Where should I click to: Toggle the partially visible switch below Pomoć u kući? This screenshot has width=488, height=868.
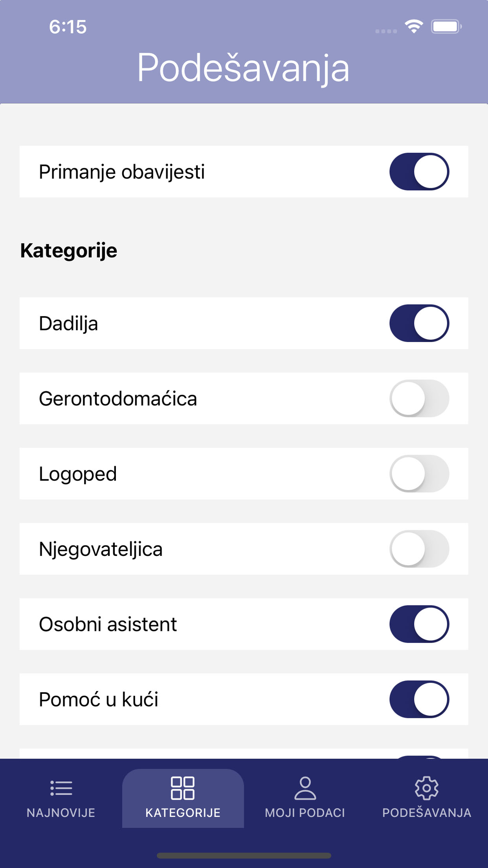pos(419,757)
